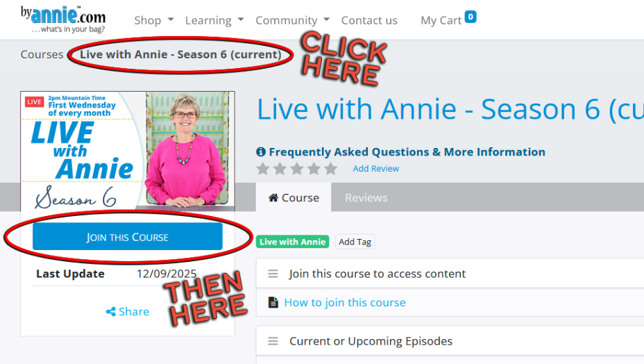Click the info icon beside Frequently Asked Questions

pos(261,152)
